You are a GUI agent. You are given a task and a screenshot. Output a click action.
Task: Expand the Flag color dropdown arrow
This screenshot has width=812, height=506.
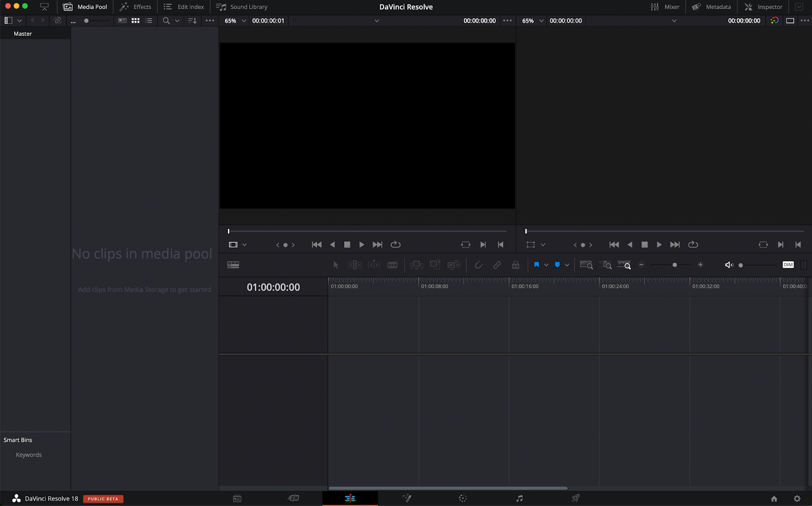[x=546, y=265]
